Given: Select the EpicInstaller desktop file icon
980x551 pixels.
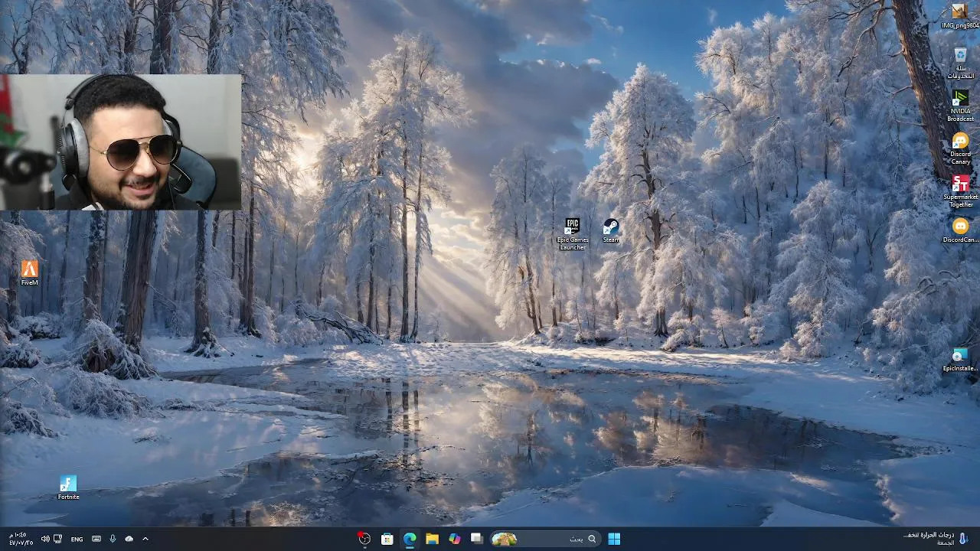Looking at the screenshot, I should pos(960,360).
